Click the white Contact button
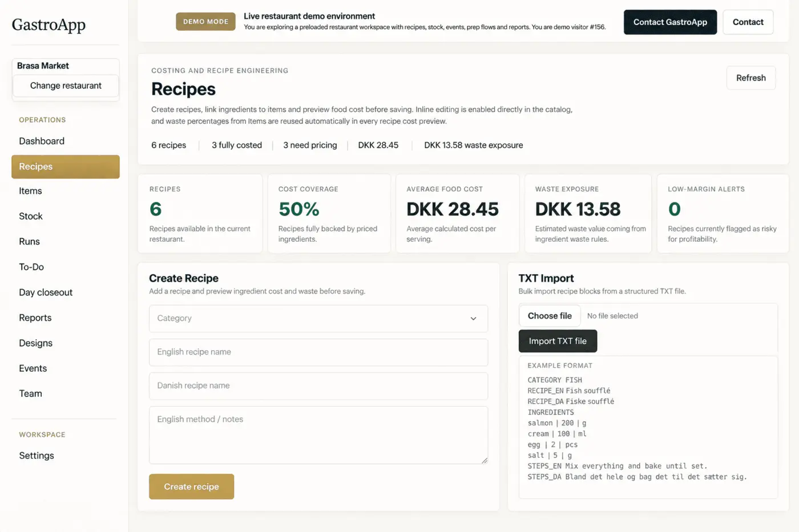The height and width of the screenshot is (532, 799). [x=748, y=22]
